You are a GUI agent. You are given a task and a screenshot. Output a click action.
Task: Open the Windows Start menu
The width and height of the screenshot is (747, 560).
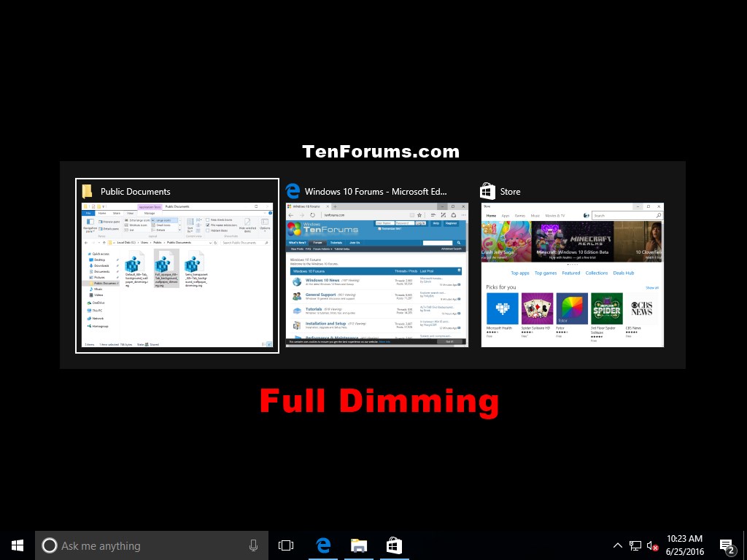(18, 545)
